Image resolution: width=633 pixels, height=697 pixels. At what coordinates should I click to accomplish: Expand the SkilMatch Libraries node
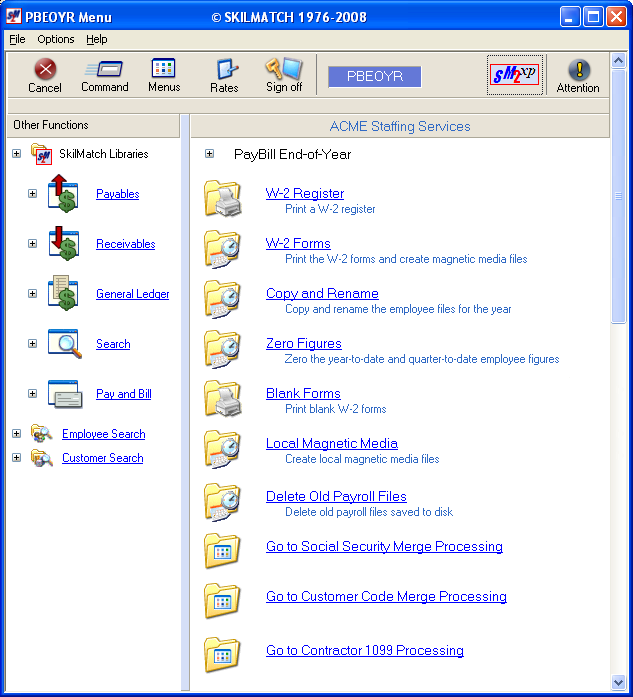[x=16, y=154]
